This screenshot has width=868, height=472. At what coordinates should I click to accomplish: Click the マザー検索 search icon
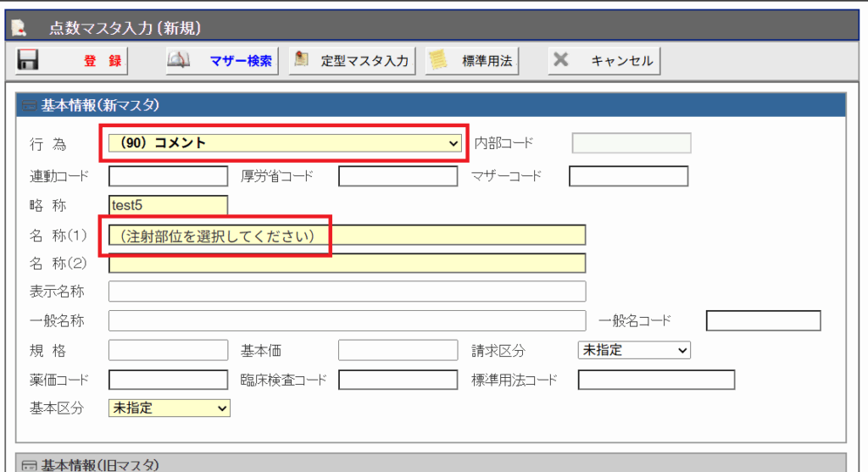(180, 61)
